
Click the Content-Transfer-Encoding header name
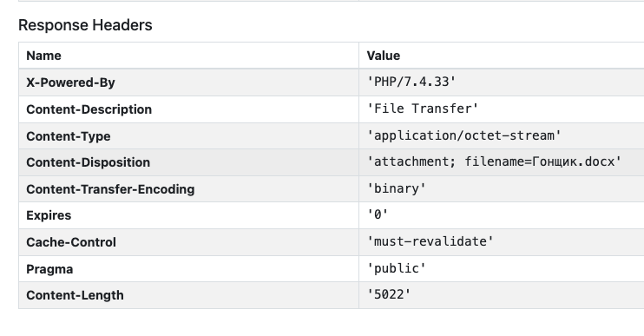(x=110, y=189)
